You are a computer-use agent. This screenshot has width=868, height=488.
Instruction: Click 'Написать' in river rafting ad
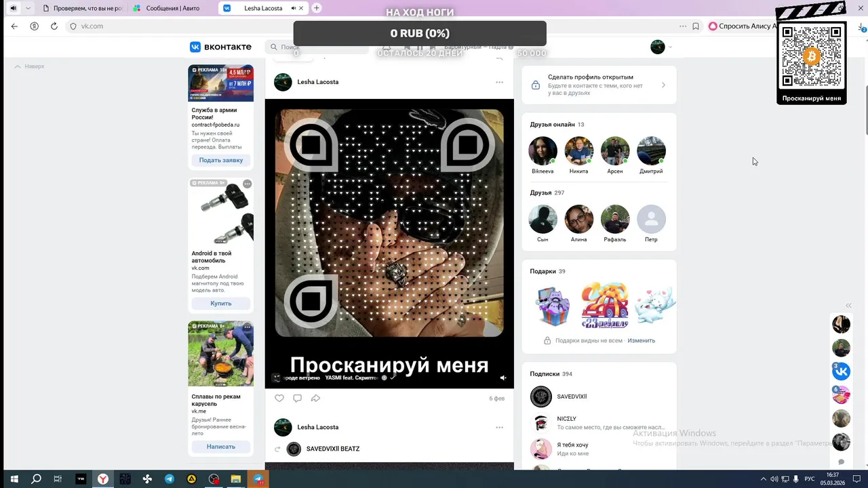[x=220, y=447]
